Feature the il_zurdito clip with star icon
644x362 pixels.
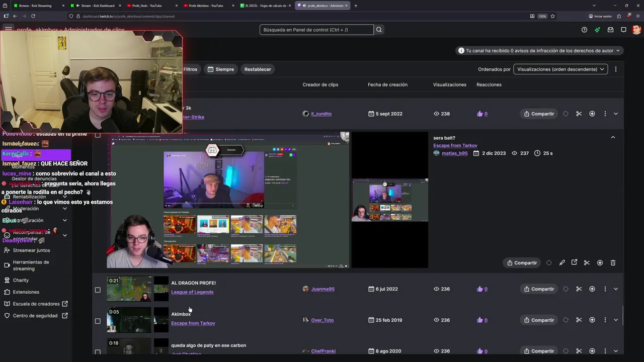(592, 114)
